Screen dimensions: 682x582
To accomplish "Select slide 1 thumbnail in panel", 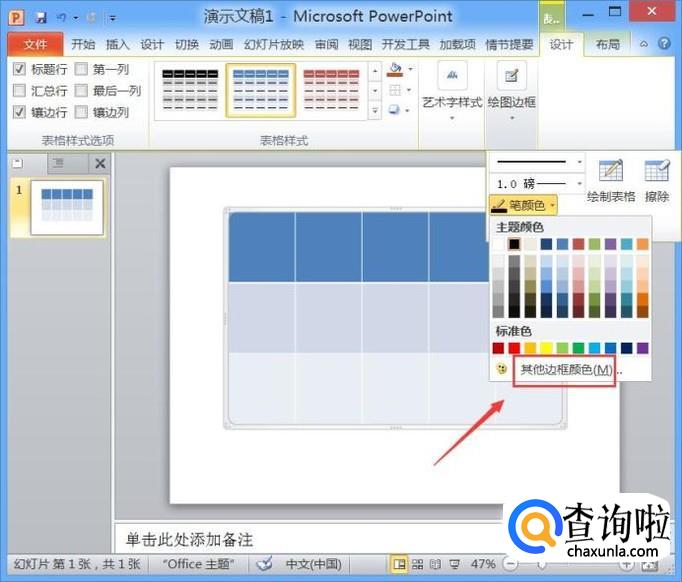I will [x=67, y=207].
